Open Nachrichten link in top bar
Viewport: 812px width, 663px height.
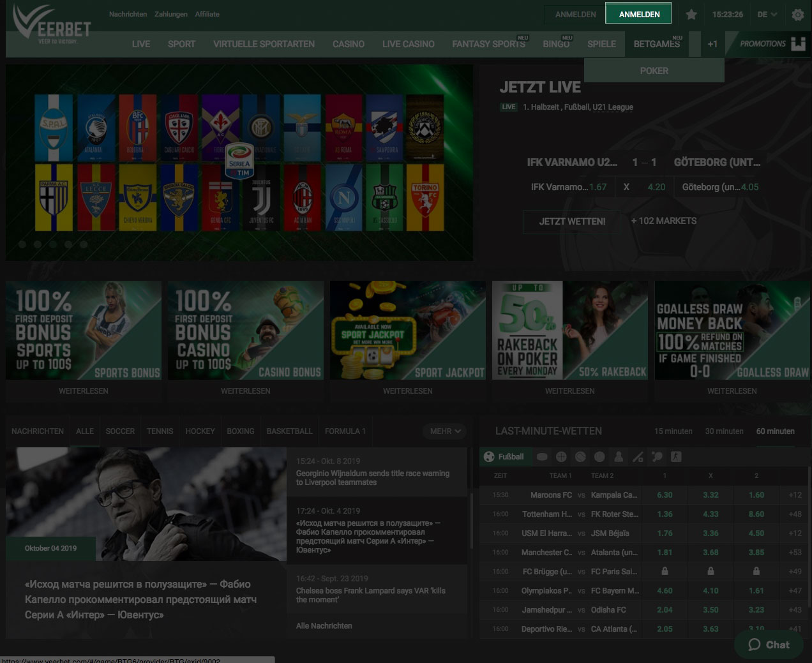pyautogui.click(x=128, y=14)
